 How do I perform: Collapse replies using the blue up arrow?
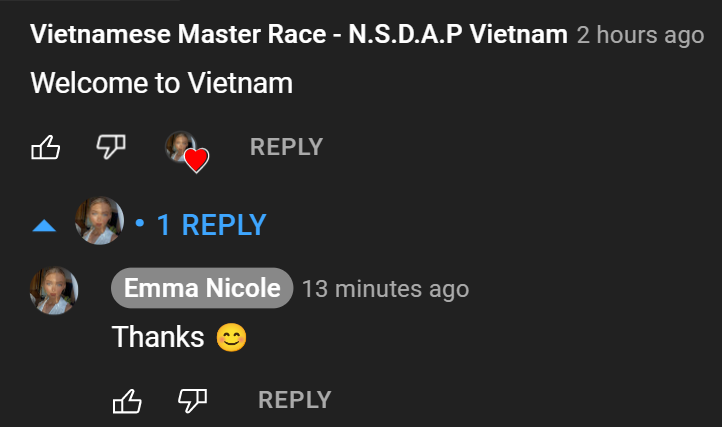[x=44, y=226]
